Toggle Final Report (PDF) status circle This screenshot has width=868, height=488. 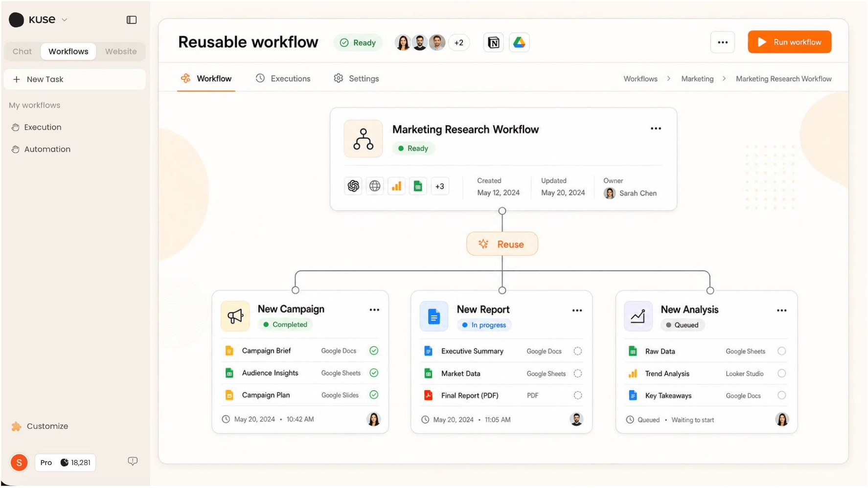[578, 396]
